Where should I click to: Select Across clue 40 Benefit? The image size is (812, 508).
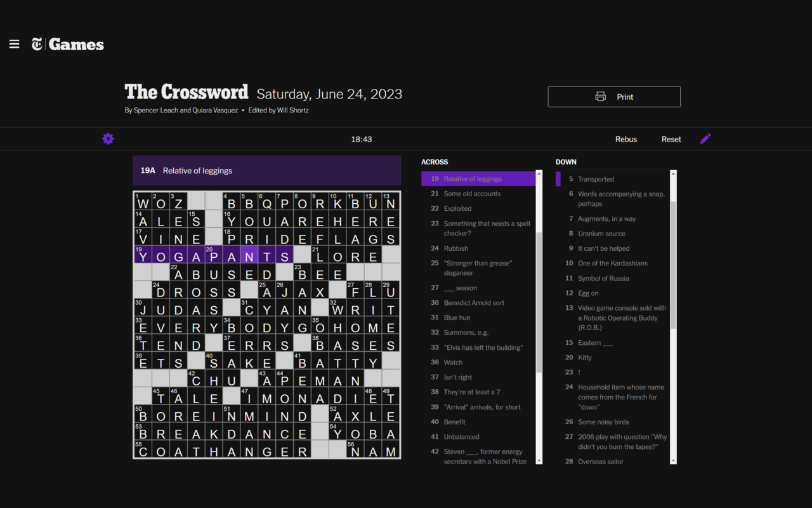(x=478, y=422)
